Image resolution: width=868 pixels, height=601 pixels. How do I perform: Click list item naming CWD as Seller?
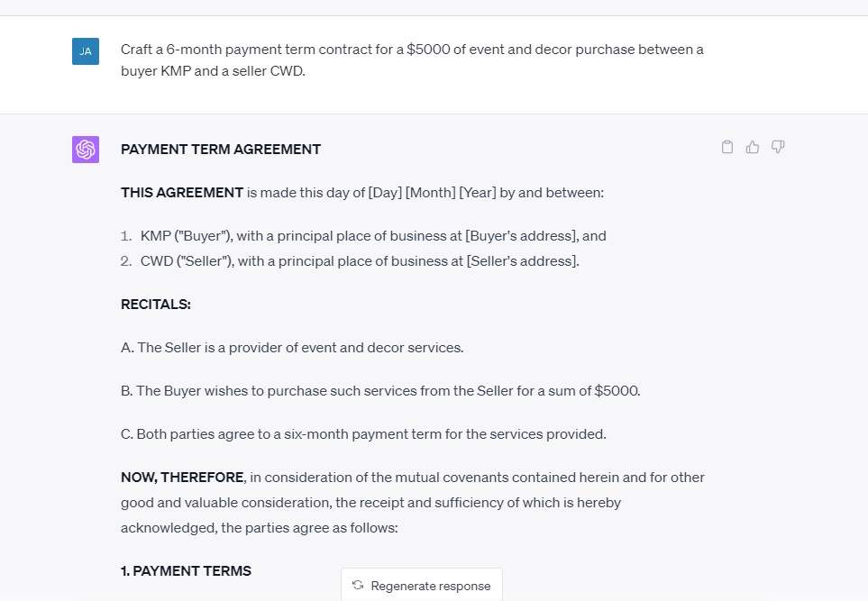click(x=358, y=260)
